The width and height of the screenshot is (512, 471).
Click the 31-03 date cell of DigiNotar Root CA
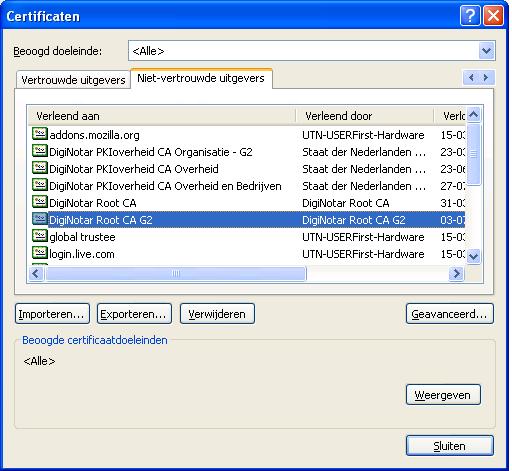click(x=453, y=203)
